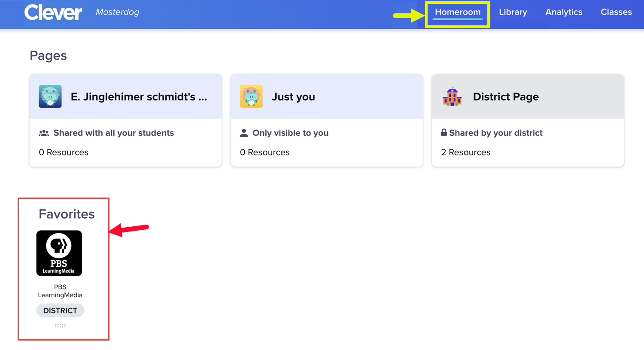Click 2 Resources on the District Page card
Image resolution: width=644 pixels, height=350 pixels.
[465, 152]
